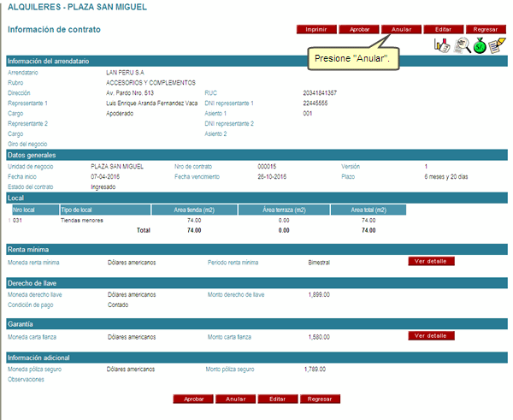This screenshot has width=513, height=420.
Task: Click the magnifier document preview icon
Action: click(462, 46)
